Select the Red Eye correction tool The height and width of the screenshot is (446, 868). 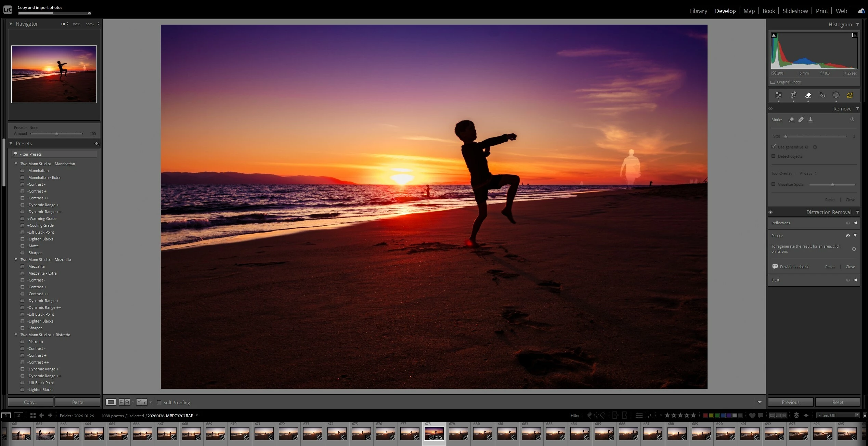point(822,95)
